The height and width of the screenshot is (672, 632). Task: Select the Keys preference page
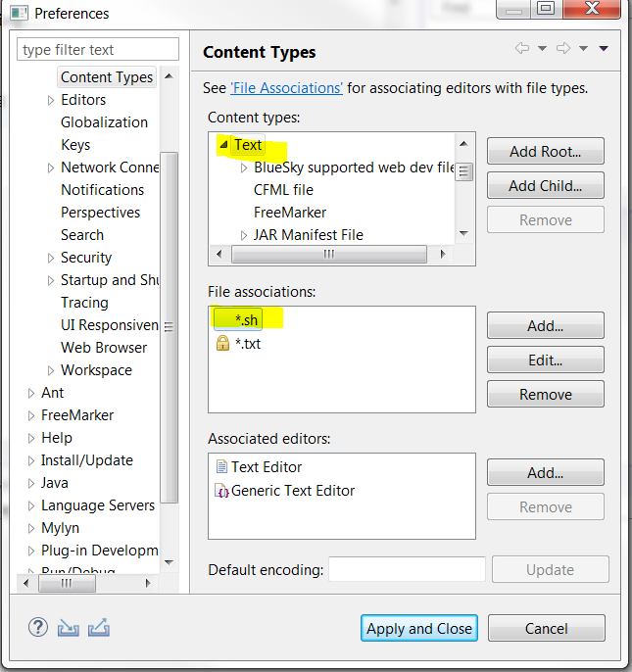click(x=75, y=145)
